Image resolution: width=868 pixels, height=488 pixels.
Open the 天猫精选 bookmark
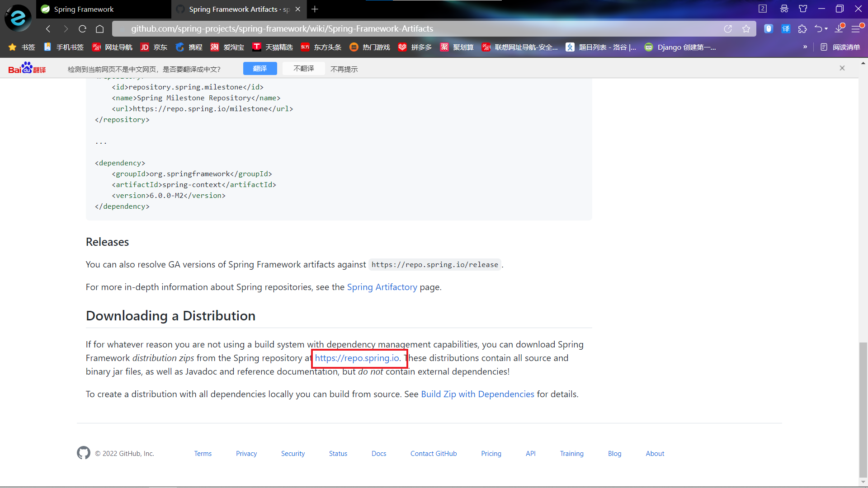click(x=273, y=47)
